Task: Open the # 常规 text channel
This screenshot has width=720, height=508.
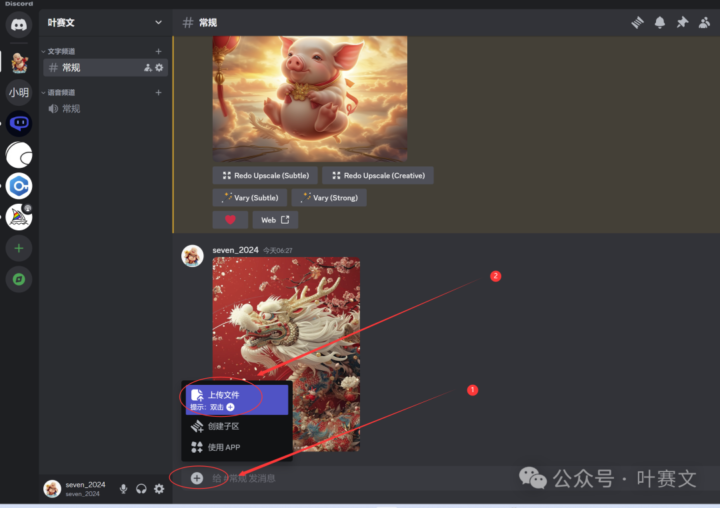Action: coord(105,68)
